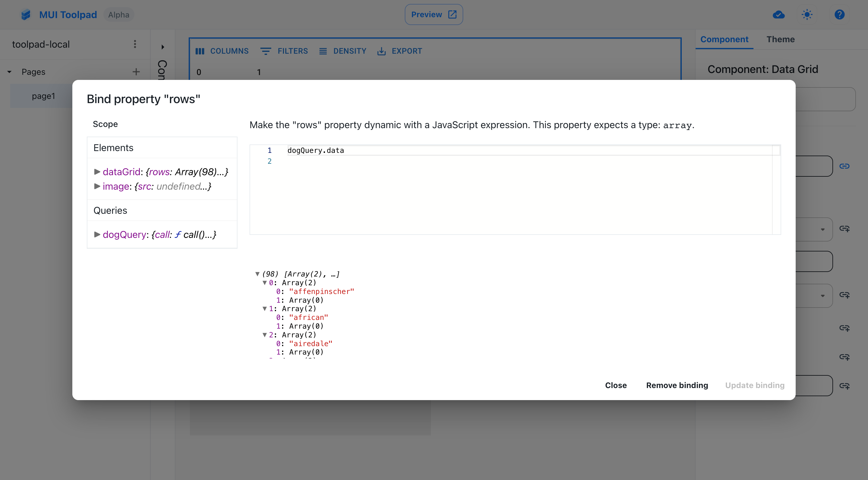Viewport: 868px width, 480px height.
Task: Add a new page with the plus icon
Action: (x=136, y=72)
